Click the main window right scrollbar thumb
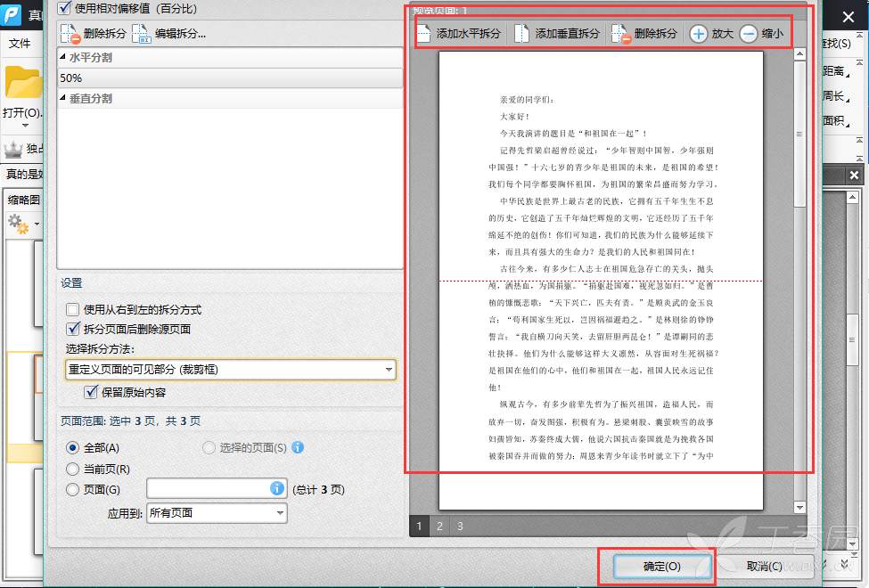The height and width of the screenshot is (588, 869). tap(852, 339)
